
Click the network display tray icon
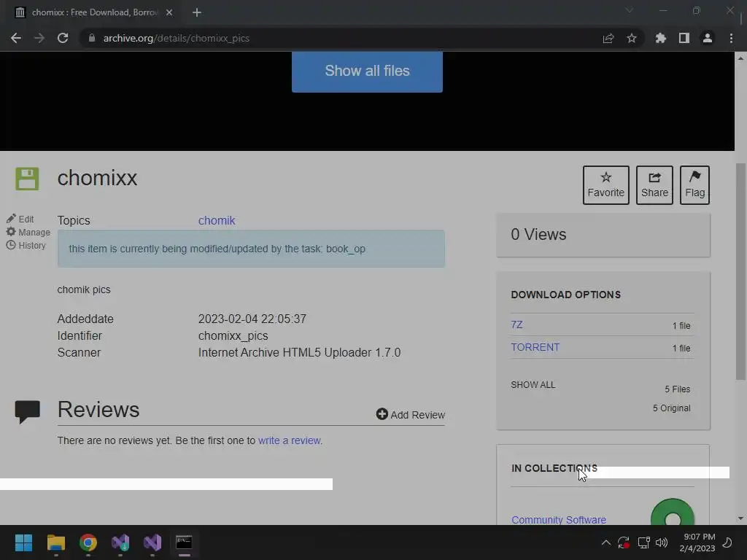pos(643,542)
